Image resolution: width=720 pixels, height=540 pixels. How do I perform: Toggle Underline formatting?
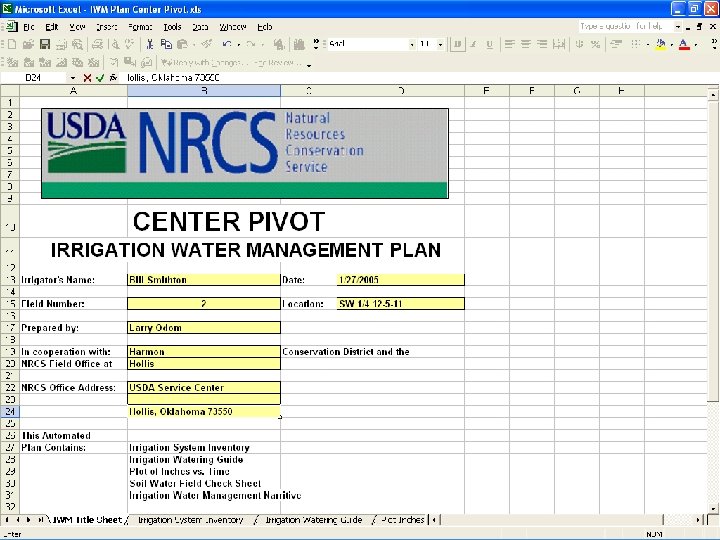pos(489,44)
